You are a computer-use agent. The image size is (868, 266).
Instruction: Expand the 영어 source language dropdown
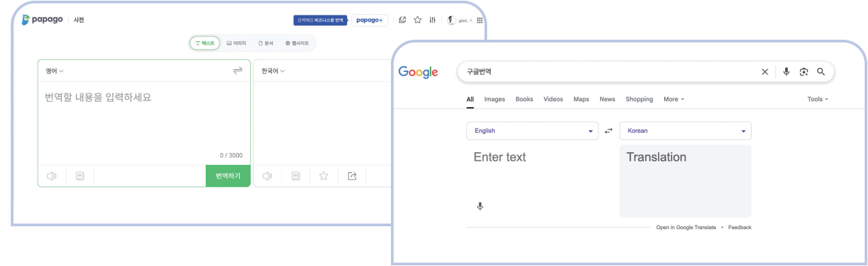pos(55,71)
